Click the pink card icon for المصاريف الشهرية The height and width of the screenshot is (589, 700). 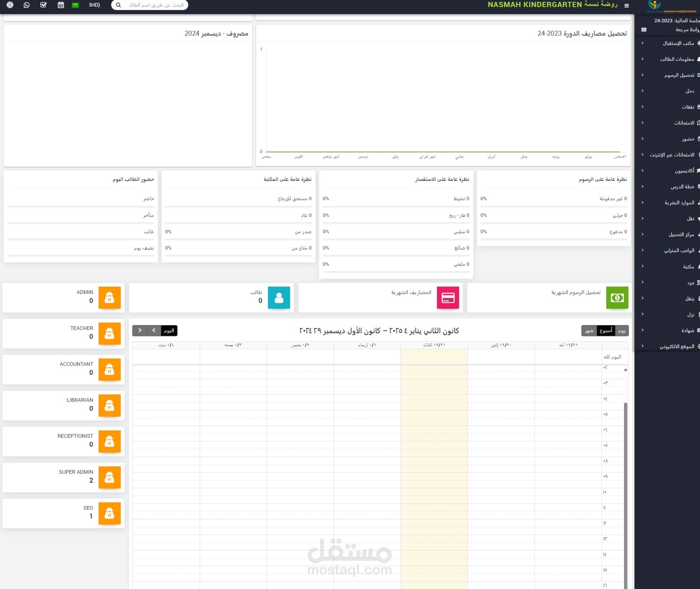click(447, 298)
